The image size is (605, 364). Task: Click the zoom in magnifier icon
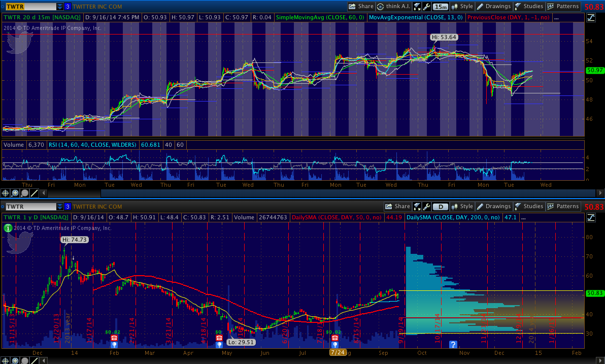[15, 193]
